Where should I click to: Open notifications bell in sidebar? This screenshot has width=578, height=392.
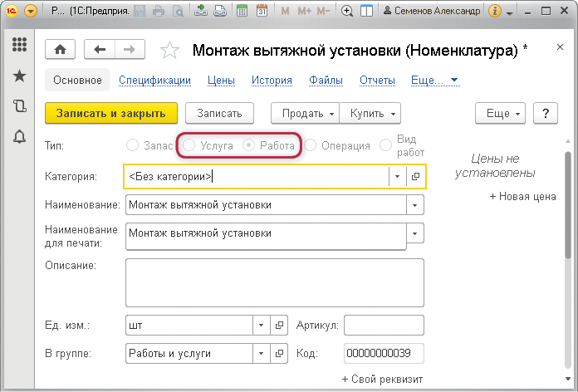19,137
